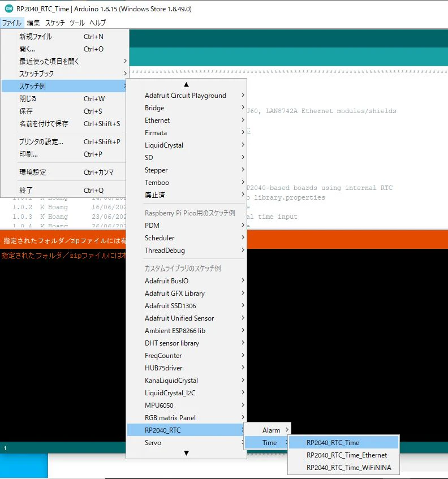The height and width of the screenshot is (479, 448).
Task: Click version row 1.0.3 in editor
Action: pos(69,217)
